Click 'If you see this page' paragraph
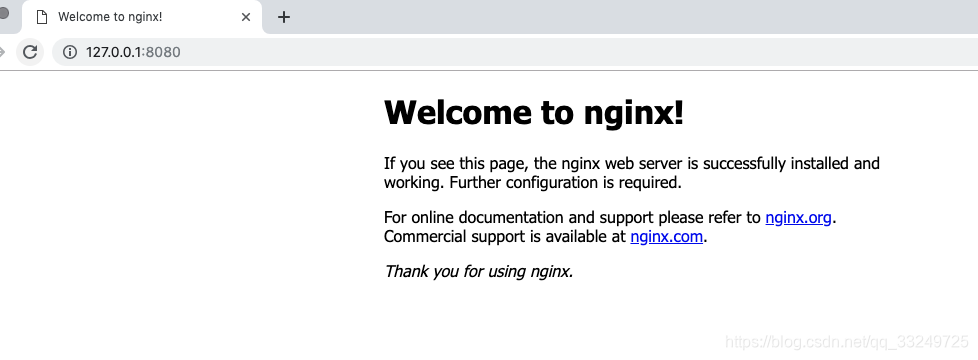This screenshot has width=978, height=360. (631, 173)
